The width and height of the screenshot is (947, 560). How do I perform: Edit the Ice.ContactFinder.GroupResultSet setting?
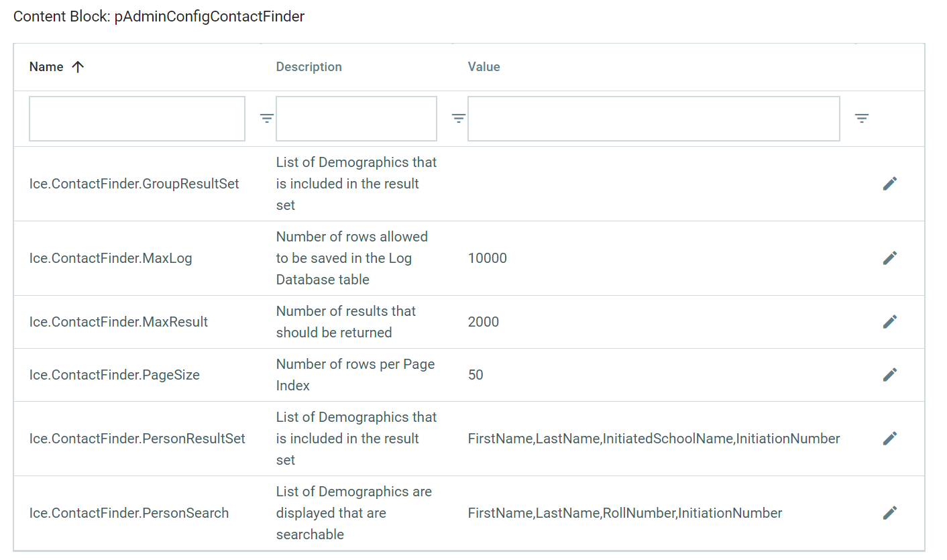(889, 184)
